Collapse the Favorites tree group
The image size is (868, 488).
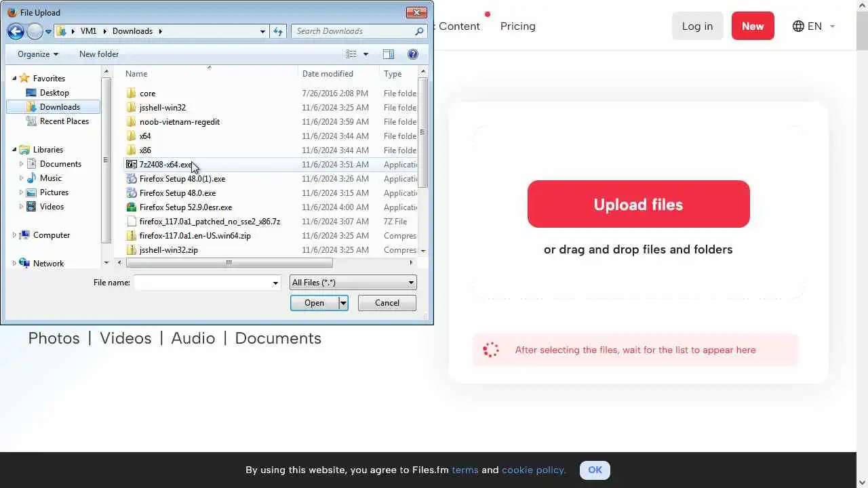[14, 79]
